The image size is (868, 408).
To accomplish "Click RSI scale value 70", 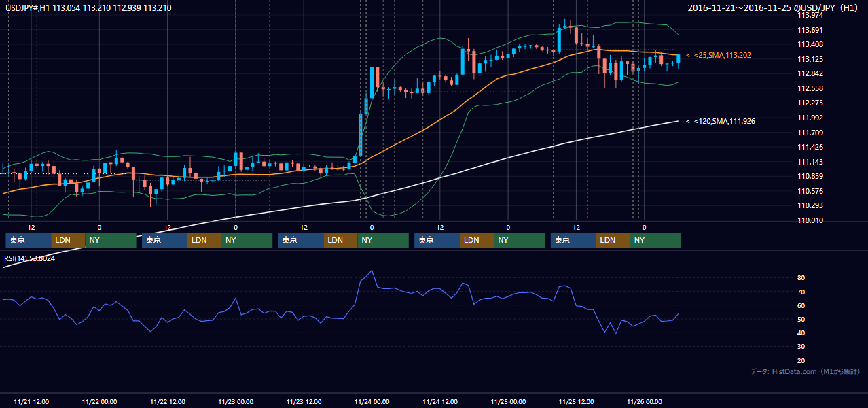I will 801,292.
